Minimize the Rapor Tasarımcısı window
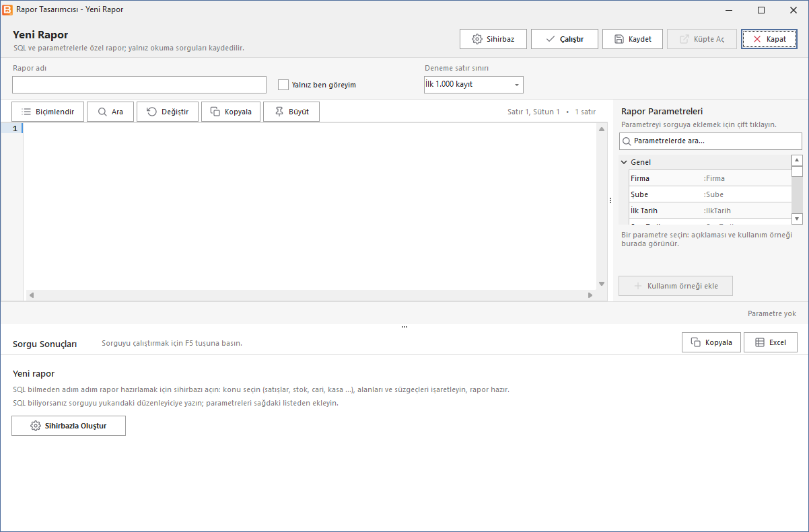The width and height of the screenshot is (809, 532). (x=730, y=10)
